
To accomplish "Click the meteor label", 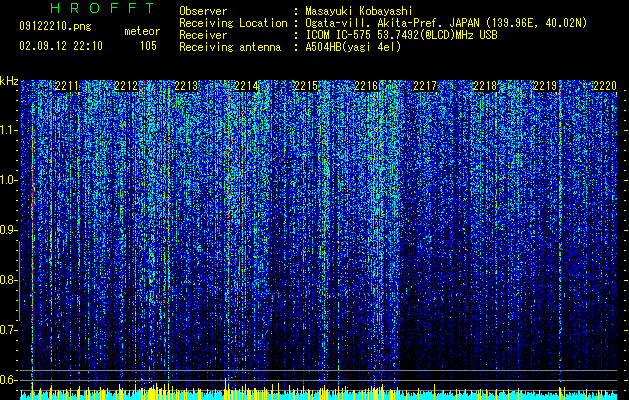I will pos(142,31).
